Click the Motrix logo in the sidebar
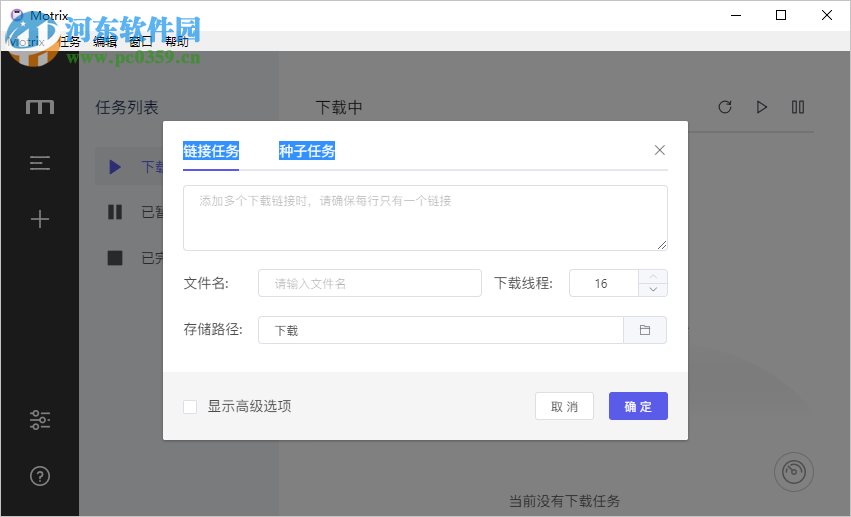Image resolution: width=851 pixels, height=517 pixels. coord(40,107)
